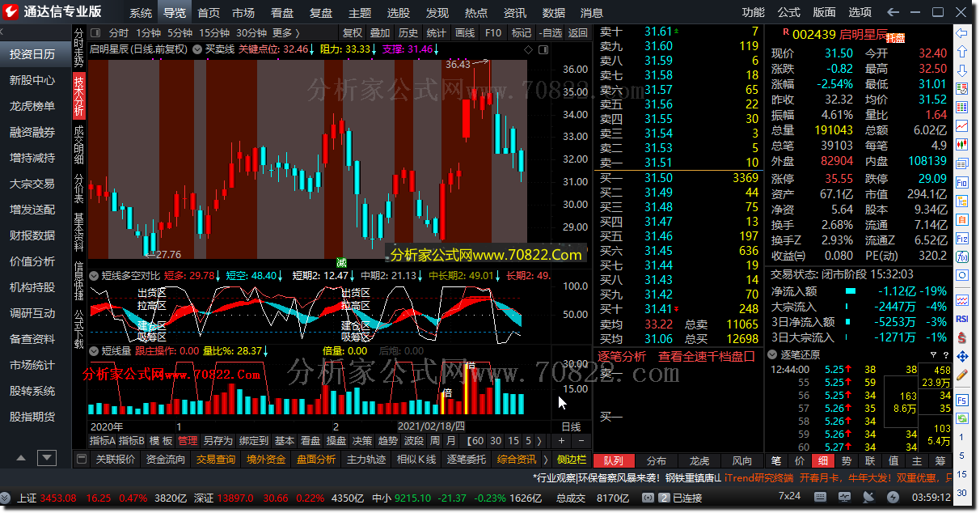Click the F12 trade icon in right toolbar
Image resolution: width=980 pixels, height=513 pixels.
961,239
